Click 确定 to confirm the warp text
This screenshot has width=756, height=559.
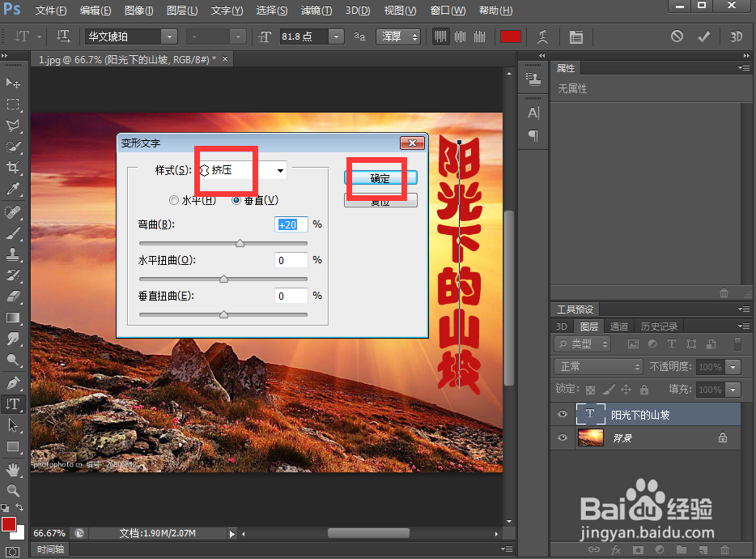pos(380,177)
